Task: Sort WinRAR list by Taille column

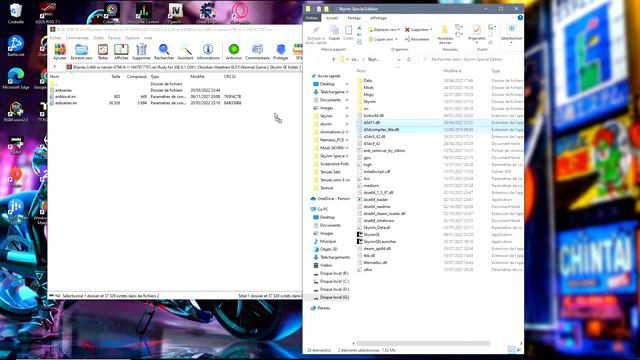Action: tap(116, 76)
